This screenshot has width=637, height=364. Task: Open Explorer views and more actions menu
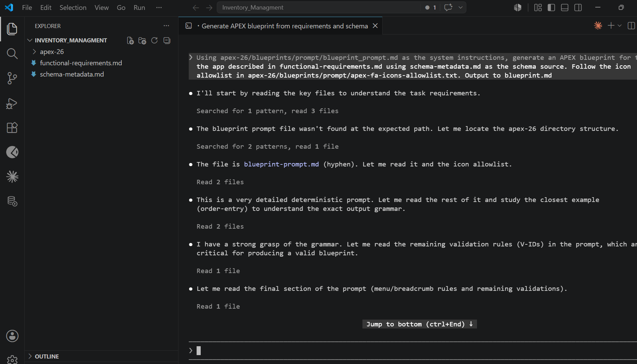(x=166, y=26)
